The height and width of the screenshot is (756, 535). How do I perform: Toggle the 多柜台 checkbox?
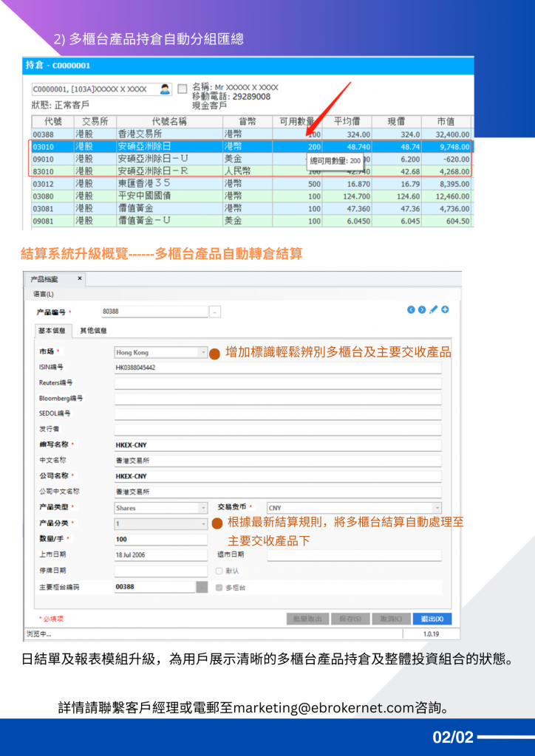[219, 588]
